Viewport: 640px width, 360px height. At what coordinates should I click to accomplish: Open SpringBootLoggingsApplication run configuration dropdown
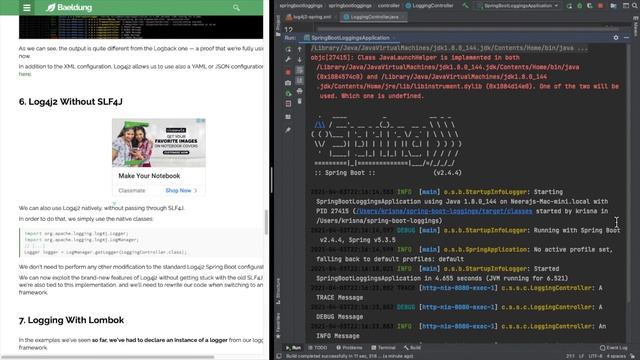518,6
